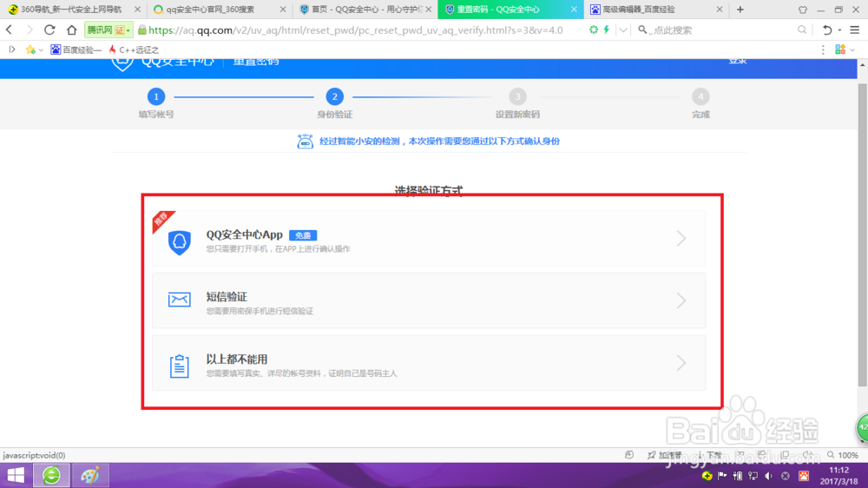
Task: Click the 登录 link in header
Action: click(737, 61)
